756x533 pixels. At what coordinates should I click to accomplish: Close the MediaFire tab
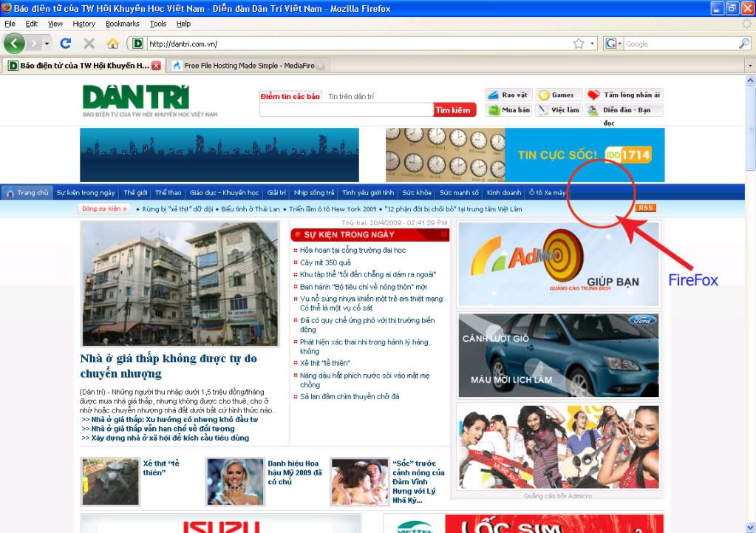coord(321,66)
